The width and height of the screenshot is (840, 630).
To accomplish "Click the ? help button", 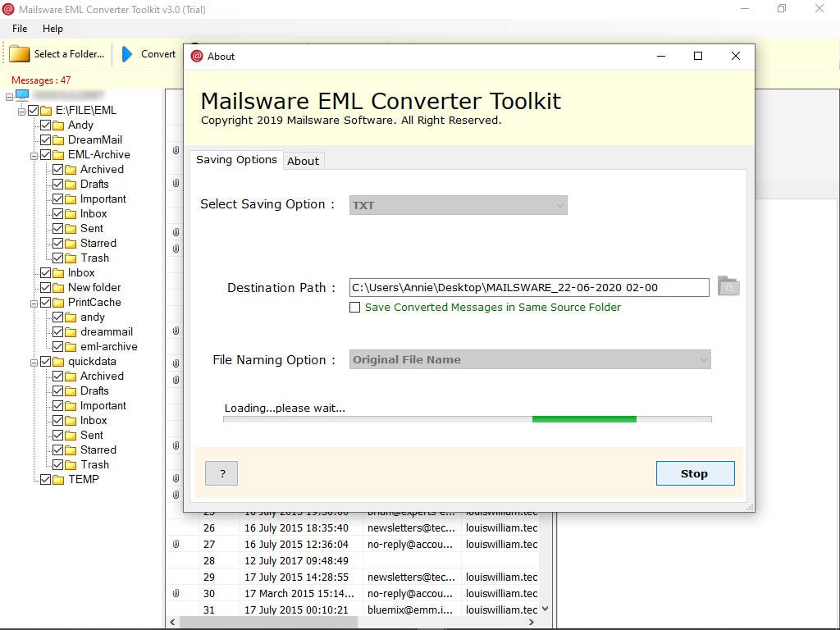I will [221, 472].
